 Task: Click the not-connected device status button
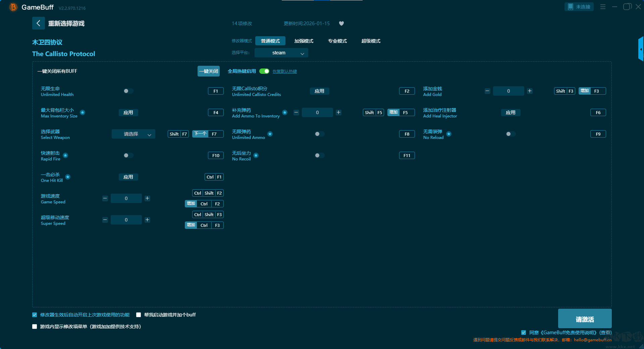579,7
